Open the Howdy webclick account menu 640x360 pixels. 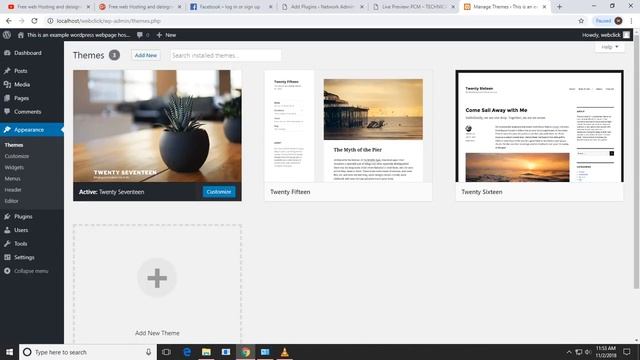(606, 35)
